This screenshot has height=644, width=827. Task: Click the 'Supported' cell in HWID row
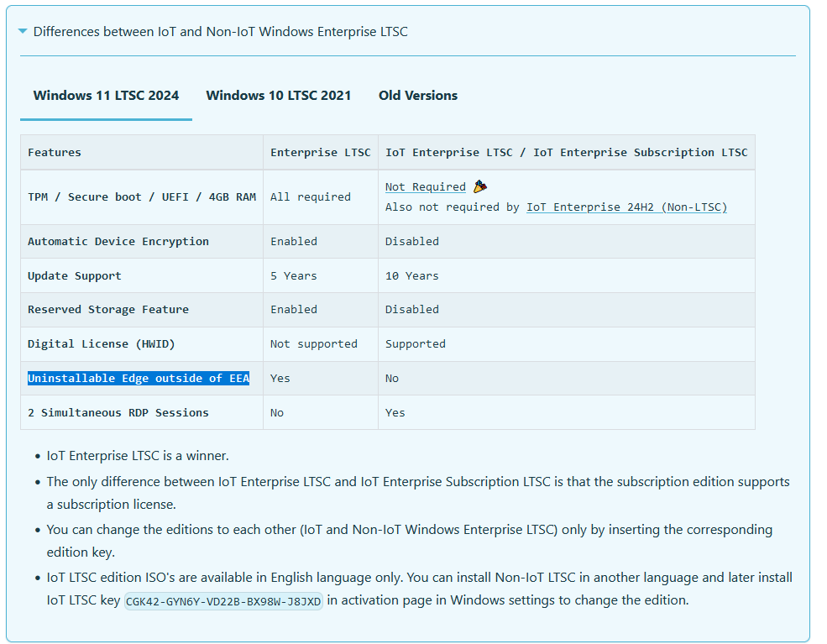[567, 344]
